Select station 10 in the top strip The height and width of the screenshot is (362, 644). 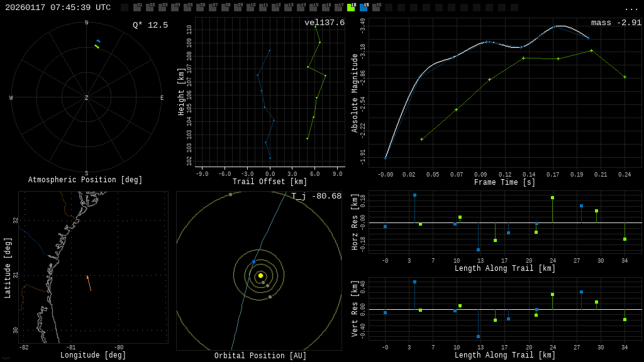[250, 8]
